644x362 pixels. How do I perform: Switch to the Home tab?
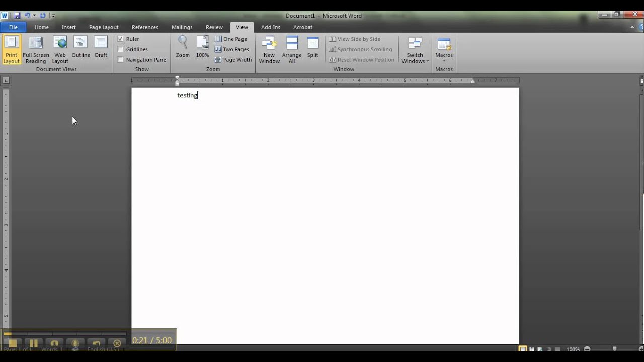[42, 27]
